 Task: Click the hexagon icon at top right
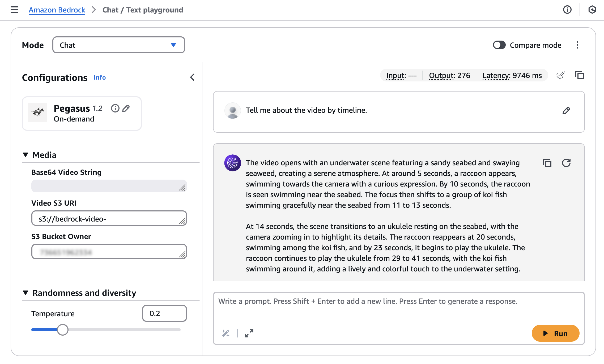tap(592, 10)
